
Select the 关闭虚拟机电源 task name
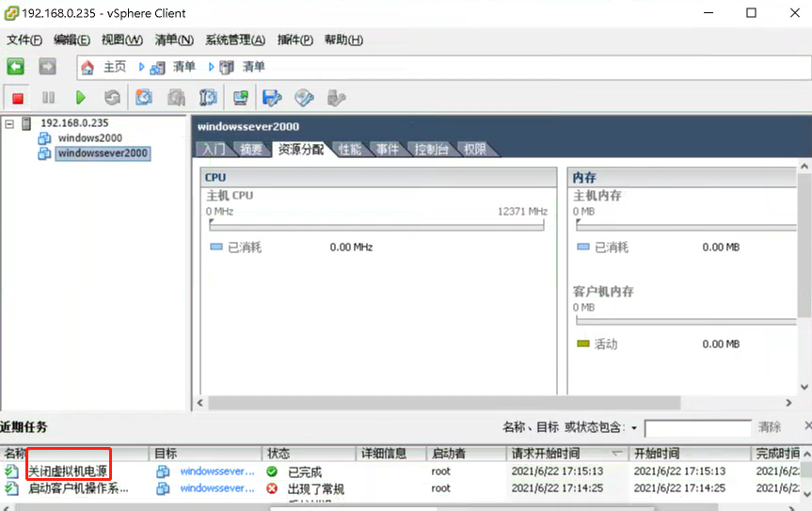(68, 471)
